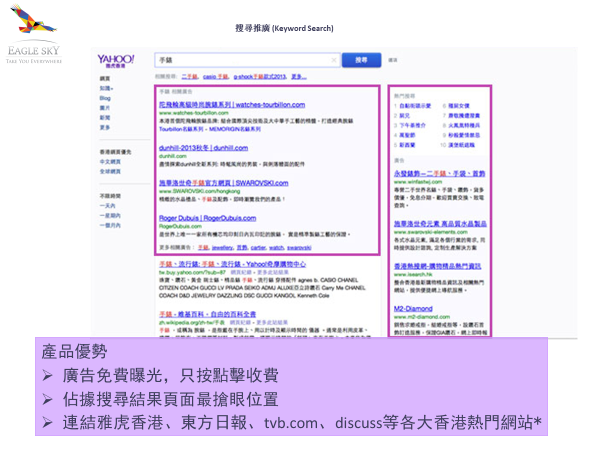Open the tenth trending search in 熱門搜尋
Image resolution: width=600 pixels, height=450 pixels.
(x=461, y=145)
